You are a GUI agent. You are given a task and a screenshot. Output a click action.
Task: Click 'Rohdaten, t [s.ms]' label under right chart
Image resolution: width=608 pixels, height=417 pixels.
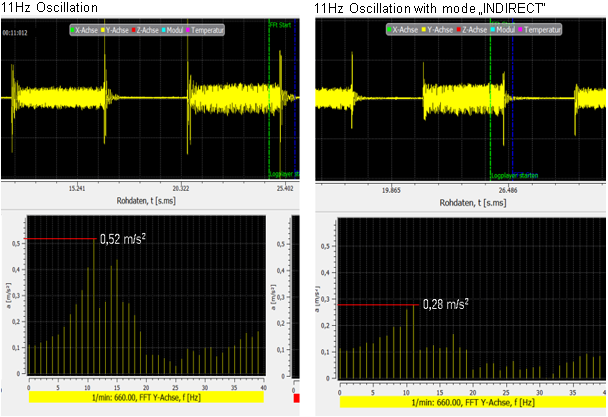click(473, 203)
